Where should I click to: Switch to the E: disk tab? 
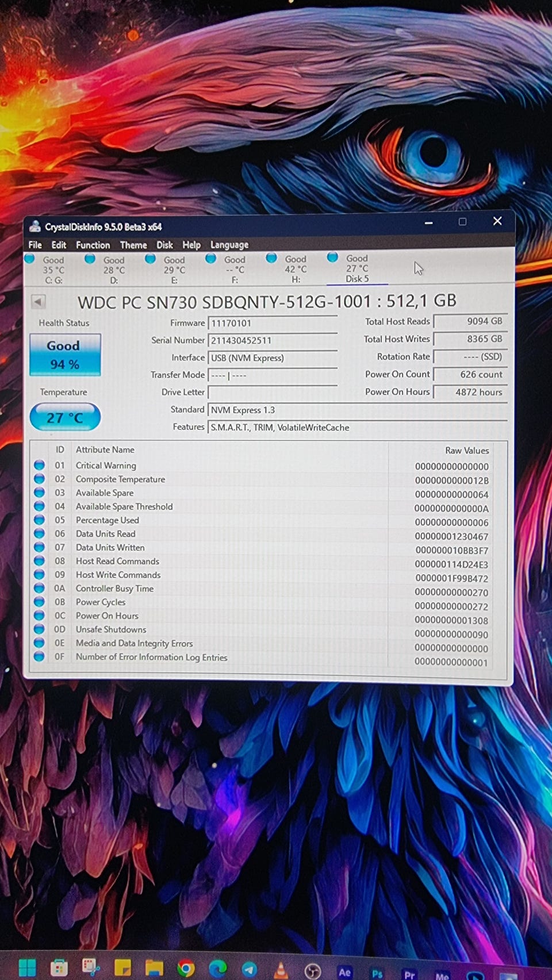click(x=174, y=269)
